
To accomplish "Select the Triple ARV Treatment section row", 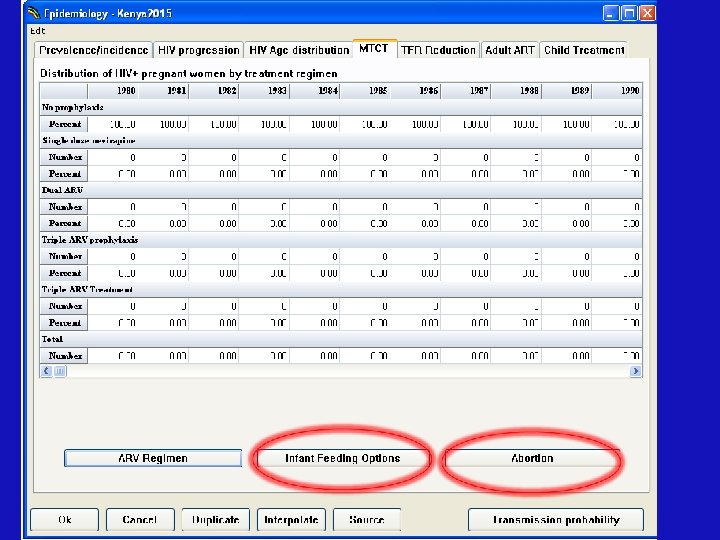I will click(341, 289).
